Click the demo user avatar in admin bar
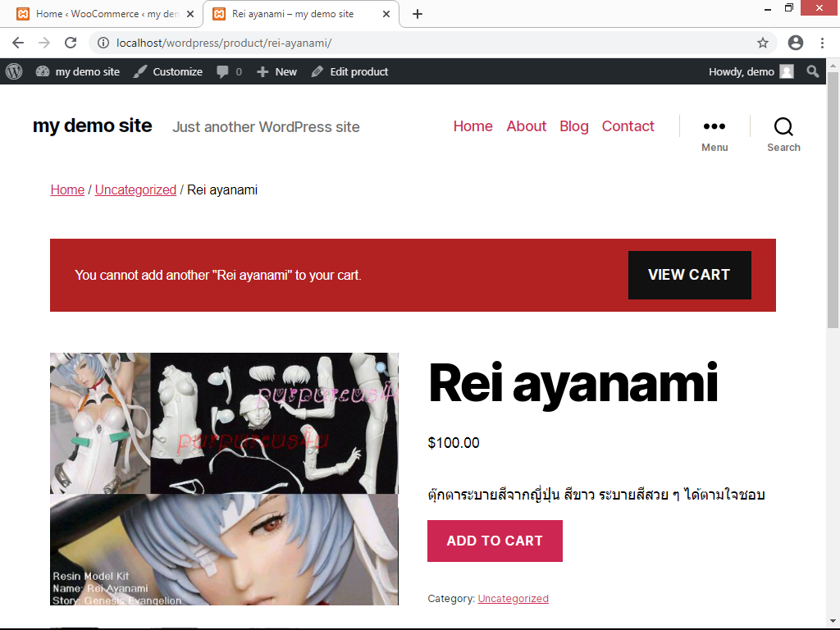This screenshot has height=630, width=840. (787, 72)
